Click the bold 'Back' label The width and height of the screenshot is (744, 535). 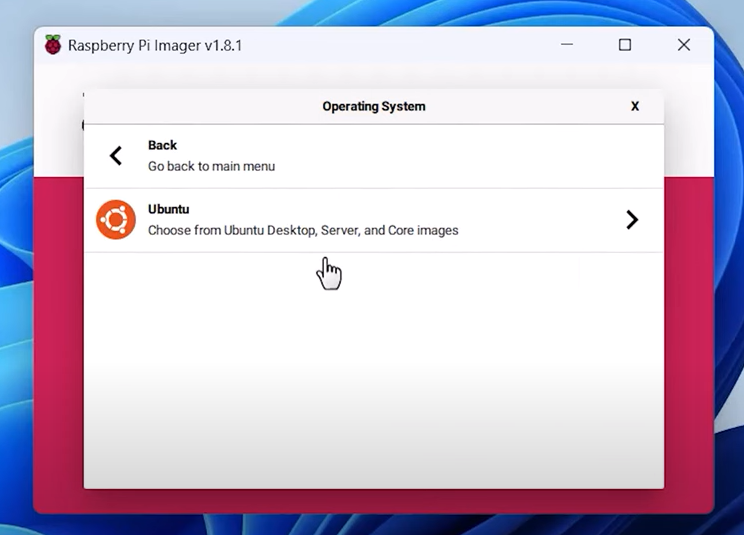pyautogui.click(x=162, y=145)
